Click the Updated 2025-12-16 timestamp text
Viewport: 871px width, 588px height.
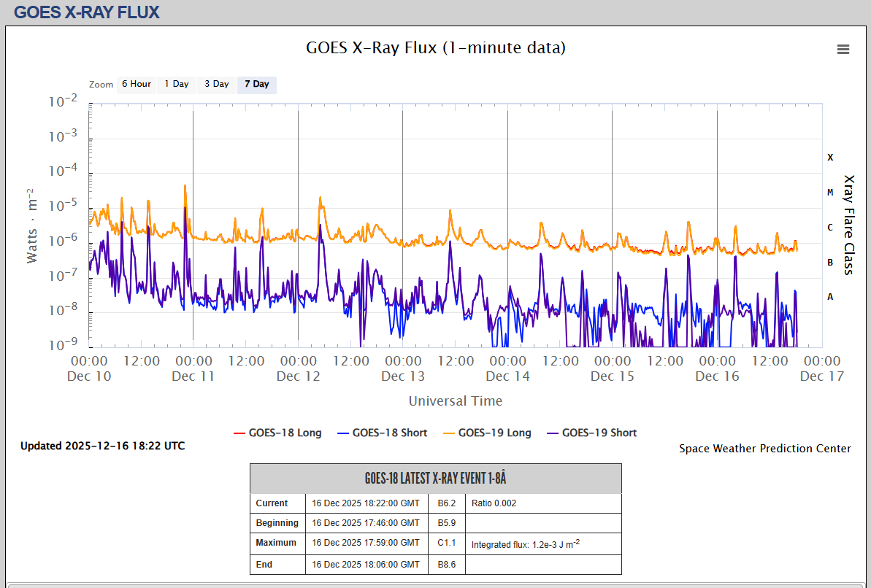point(102,446)
